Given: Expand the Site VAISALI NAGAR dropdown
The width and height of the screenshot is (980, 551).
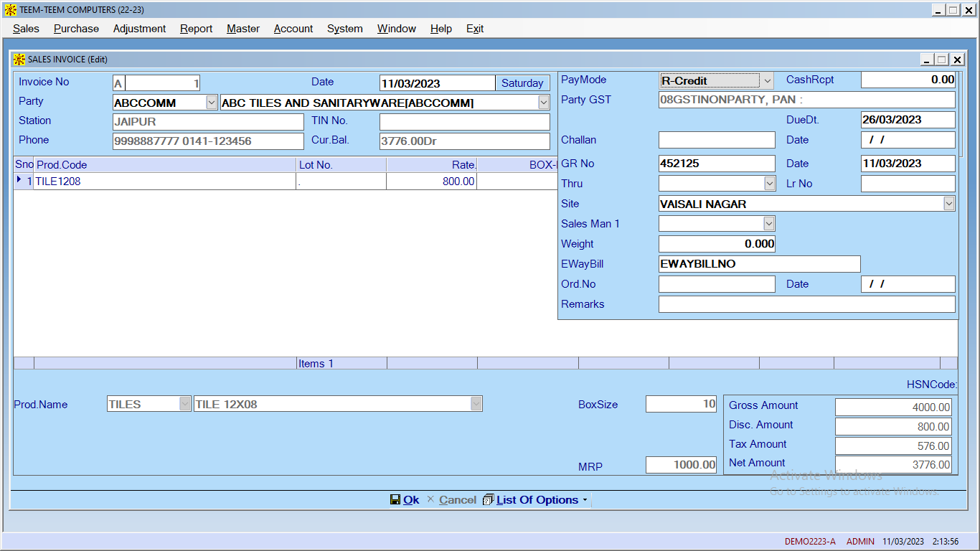Looking at the screenshot, I should click(x=949, y=204).
